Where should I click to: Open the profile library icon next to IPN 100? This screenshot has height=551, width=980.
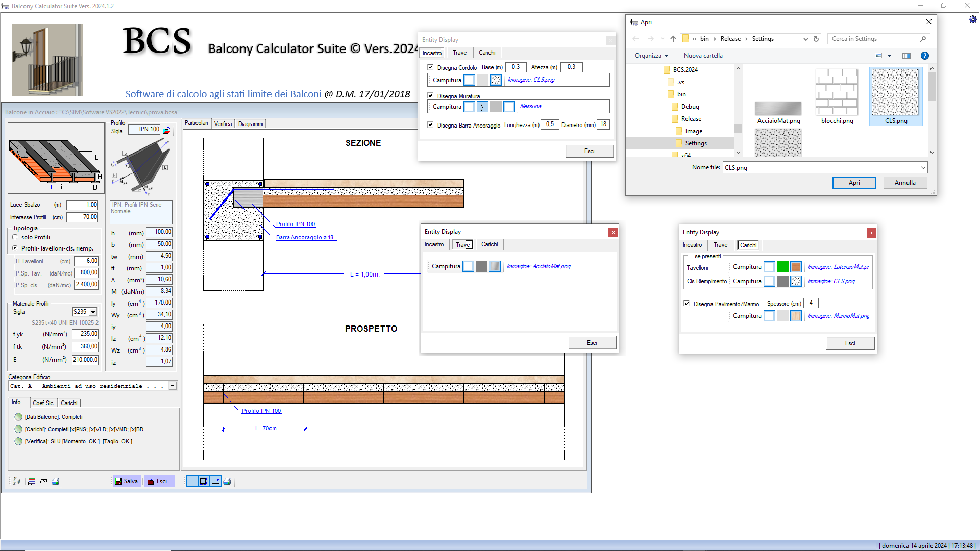tap(167, 131)
